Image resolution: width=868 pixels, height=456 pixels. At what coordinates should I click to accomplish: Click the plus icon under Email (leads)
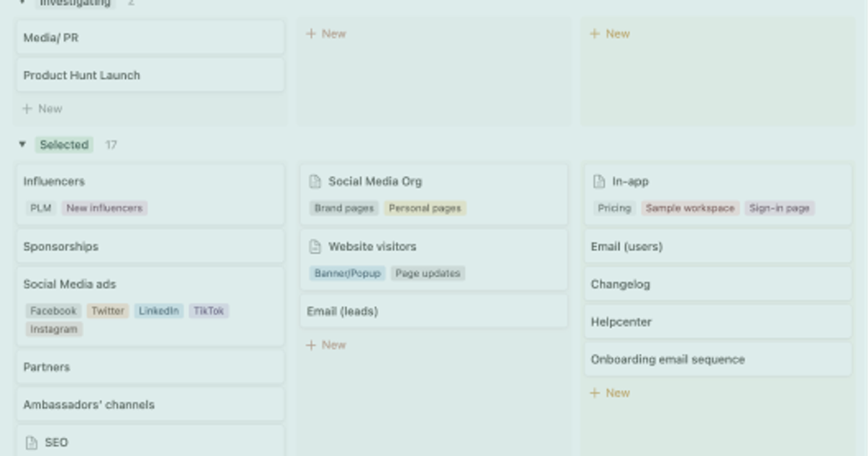tap(312, 345)
